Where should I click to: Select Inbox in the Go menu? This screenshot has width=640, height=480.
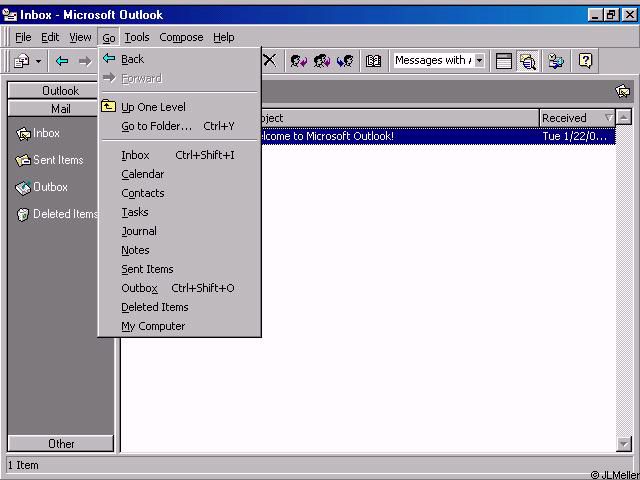click(x=180, y=155)
